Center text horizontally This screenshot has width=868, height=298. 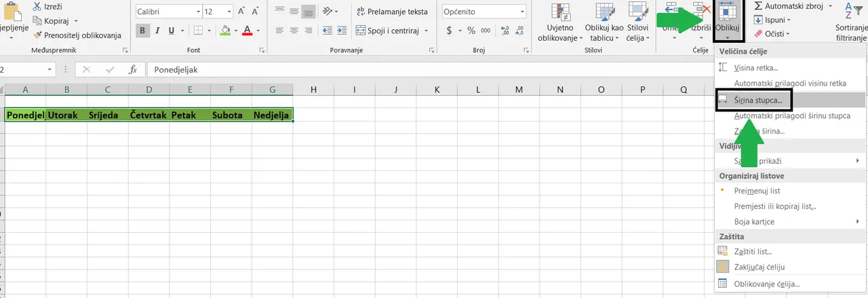coord(294,31)
